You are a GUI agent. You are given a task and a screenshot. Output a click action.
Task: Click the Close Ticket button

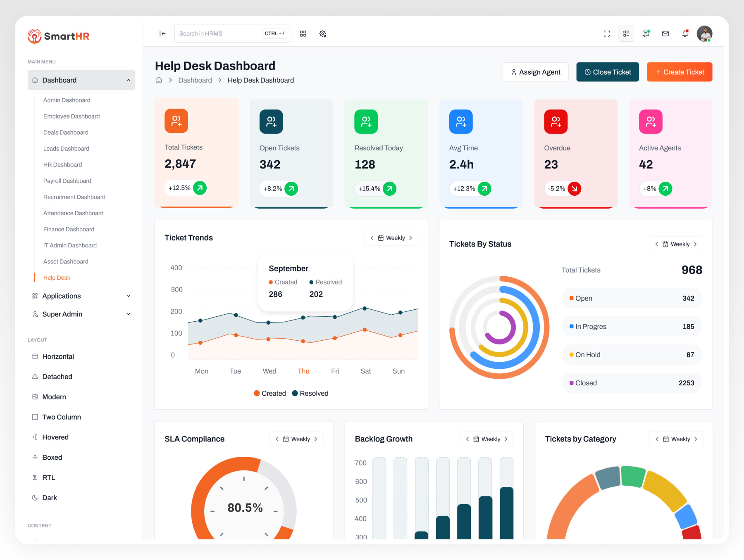coord(608,72)
